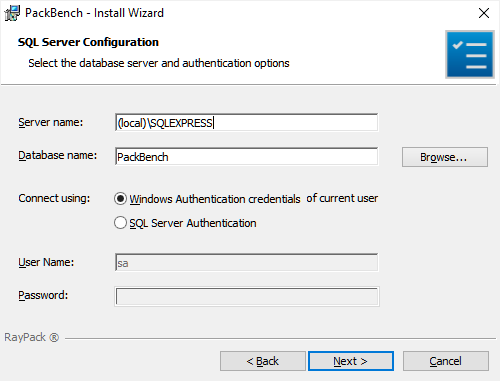The width and height of the screenshot is (500, 381).
Task: Click the "Connect using:" label
Action: [54, 198]
